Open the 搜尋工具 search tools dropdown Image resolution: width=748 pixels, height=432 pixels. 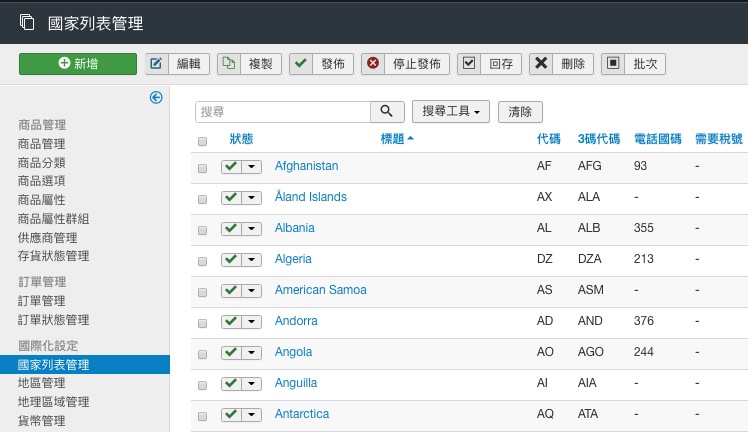coord(451,112)
